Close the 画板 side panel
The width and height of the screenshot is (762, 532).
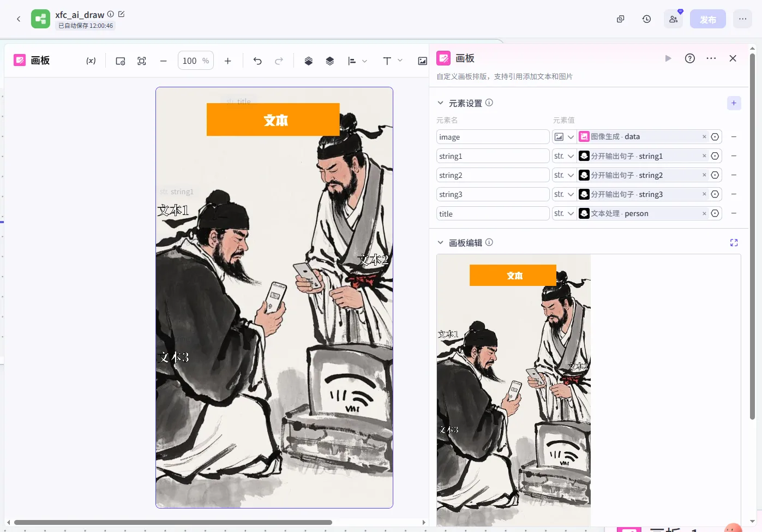click(x=733, y=58)
